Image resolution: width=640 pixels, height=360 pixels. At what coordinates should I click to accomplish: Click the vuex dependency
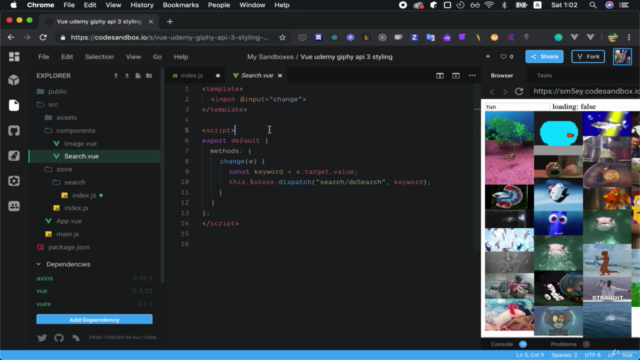click(44, 304)
